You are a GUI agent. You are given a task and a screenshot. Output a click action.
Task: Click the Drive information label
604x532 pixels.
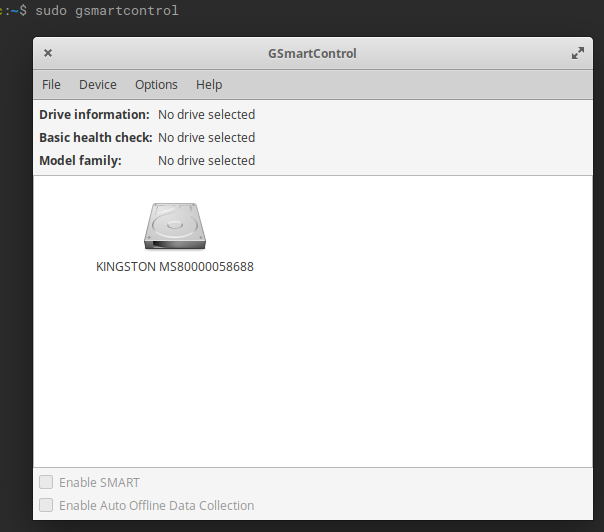[x=94, y=114]
